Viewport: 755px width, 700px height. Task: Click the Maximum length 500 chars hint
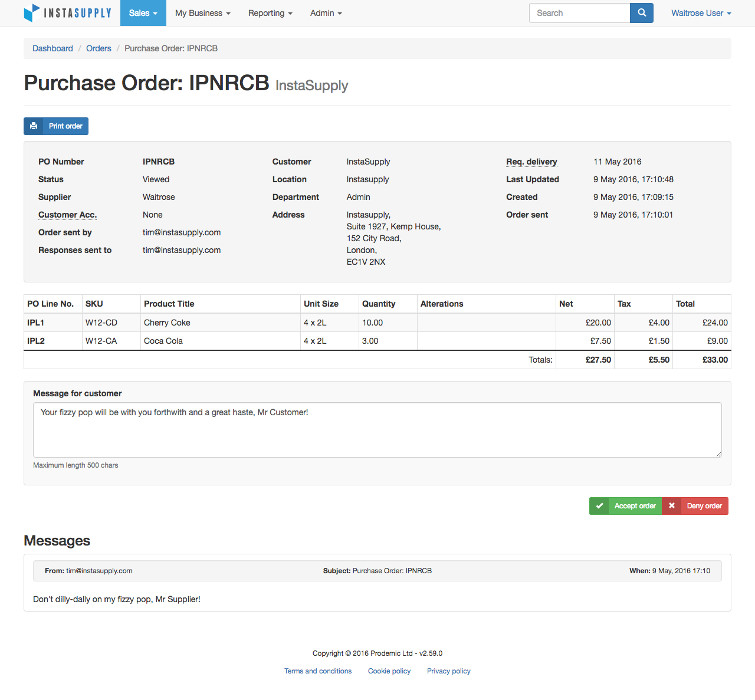pos(75,465)
